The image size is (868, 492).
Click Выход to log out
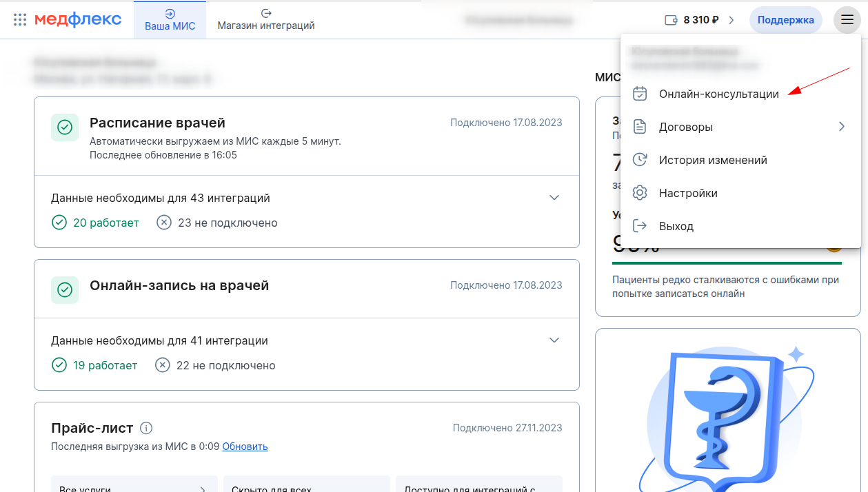676,226
